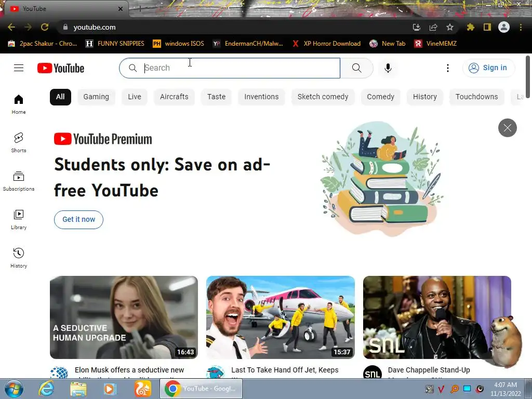
Task: Open windows ISOS bookmark
Action: pyautogui.click(x=179, y=44)
